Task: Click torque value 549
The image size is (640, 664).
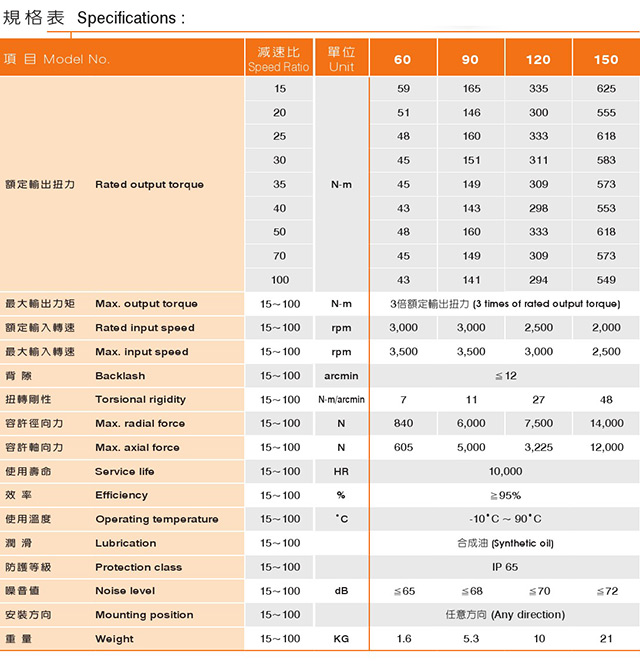Action: (x=606, y=280)
